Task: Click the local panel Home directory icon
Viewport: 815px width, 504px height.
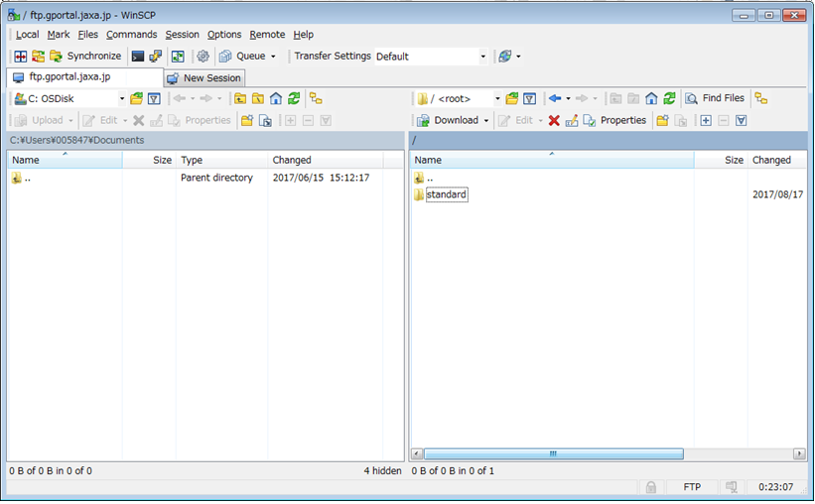Action: 276,98
